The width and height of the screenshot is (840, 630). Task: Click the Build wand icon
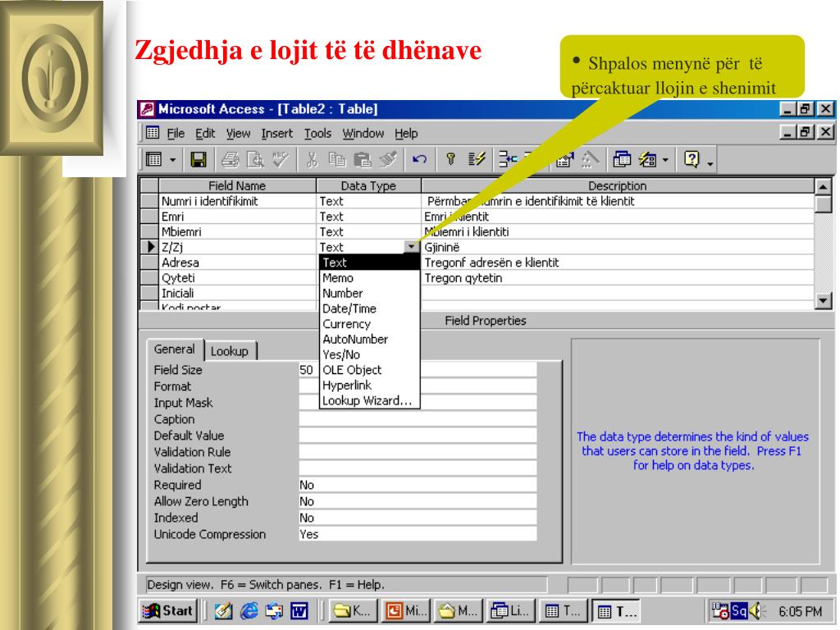[x=590, y=160]
